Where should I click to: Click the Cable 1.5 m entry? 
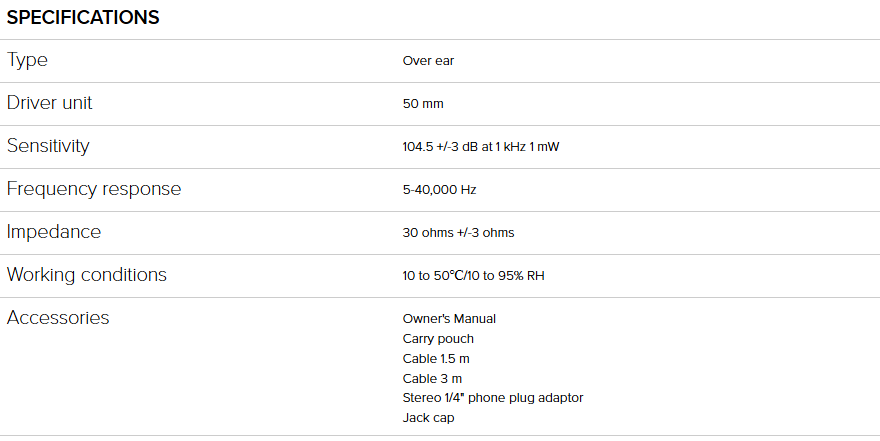[x=438, y=358]
